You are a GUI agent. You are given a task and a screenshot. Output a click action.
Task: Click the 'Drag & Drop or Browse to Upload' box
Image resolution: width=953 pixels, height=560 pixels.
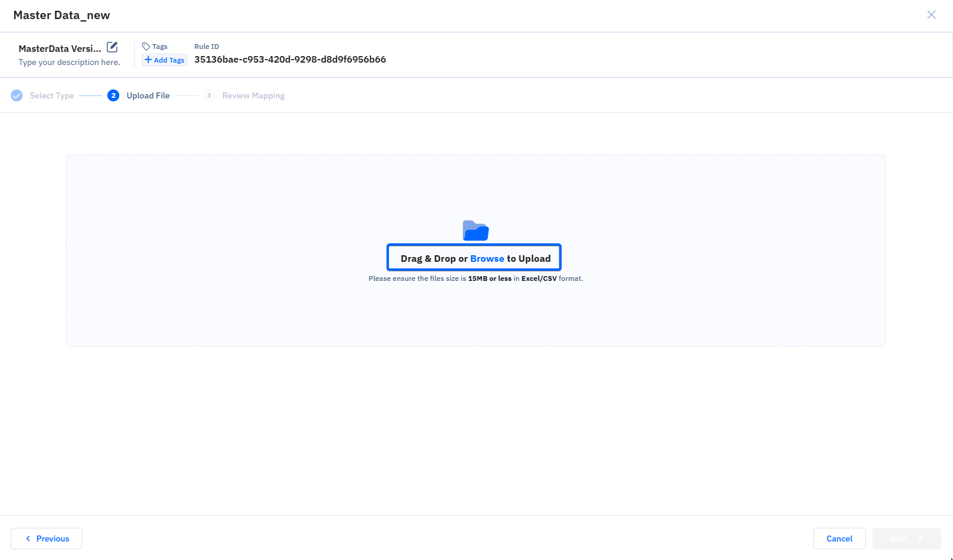(474, 257)
